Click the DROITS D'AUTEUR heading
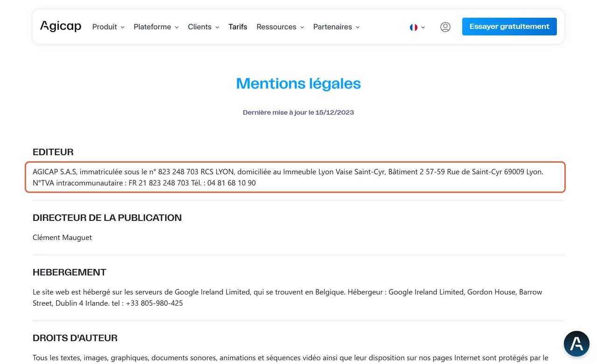 [x=75, y=338]
